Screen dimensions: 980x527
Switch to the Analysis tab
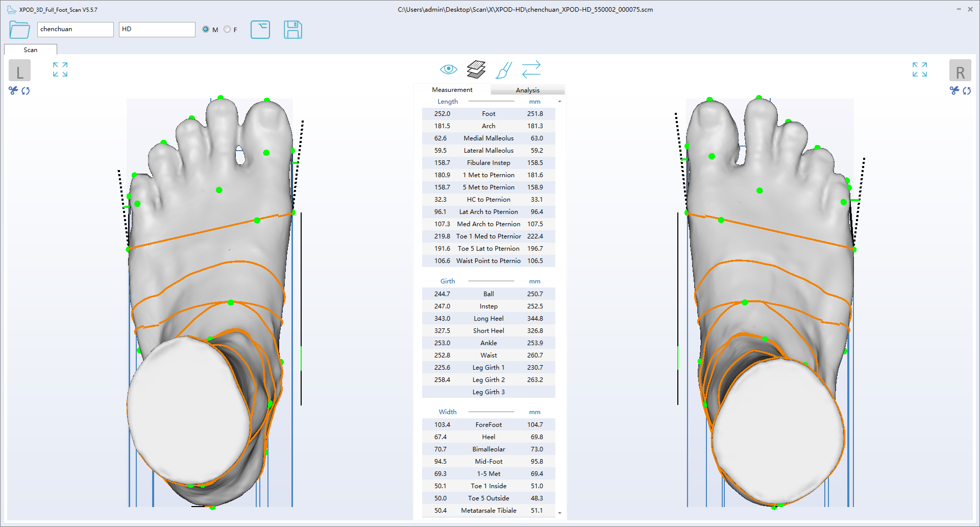coord(527,90)
